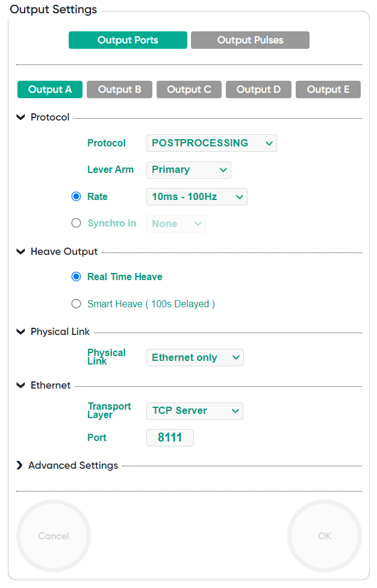Select the Synchro In radio button
Screen dimensions: 377x588
[x=76, y=223]
